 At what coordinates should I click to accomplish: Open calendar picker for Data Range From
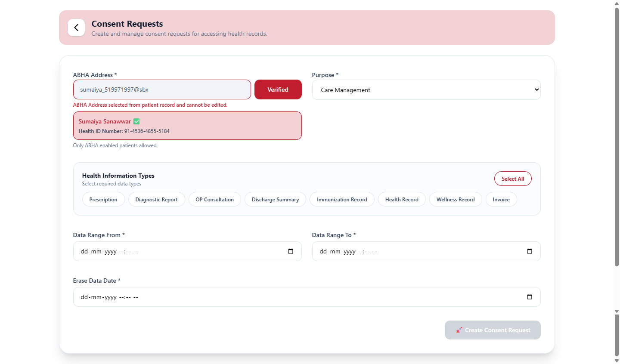291,251
